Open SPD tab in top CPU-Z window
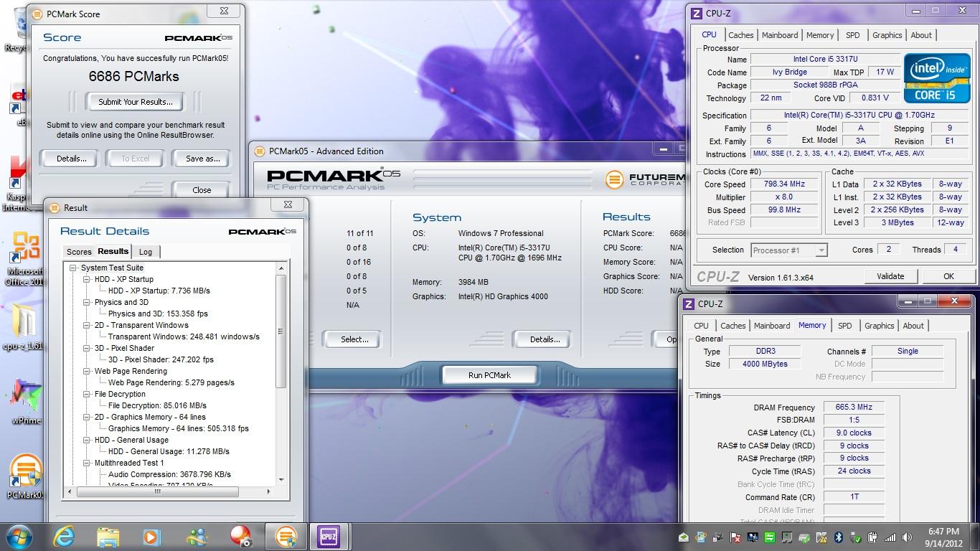980x551 pixels. point(852,35)
